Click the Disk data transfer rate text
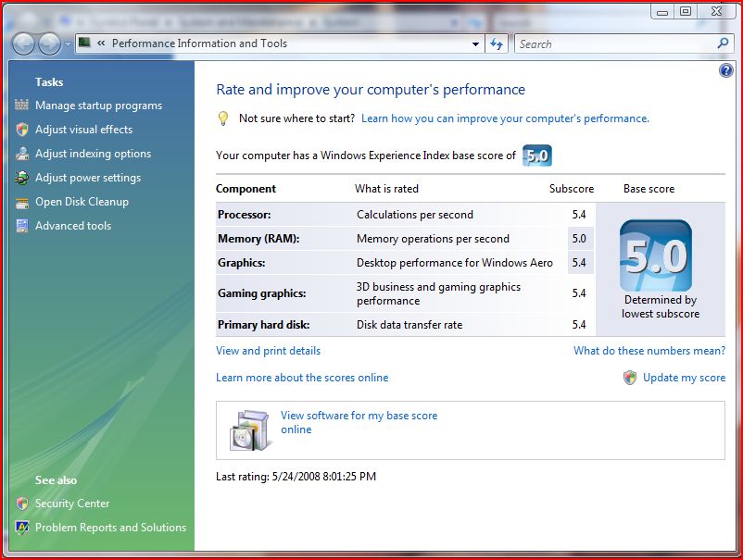743x560 pixels. (409, 325)
